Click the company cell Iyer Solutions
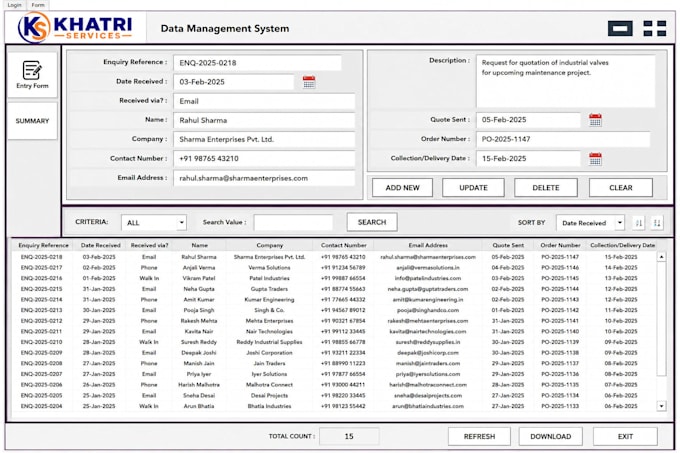Image resolution: width=680 pixels, height=453 pixels. point(269,374)
